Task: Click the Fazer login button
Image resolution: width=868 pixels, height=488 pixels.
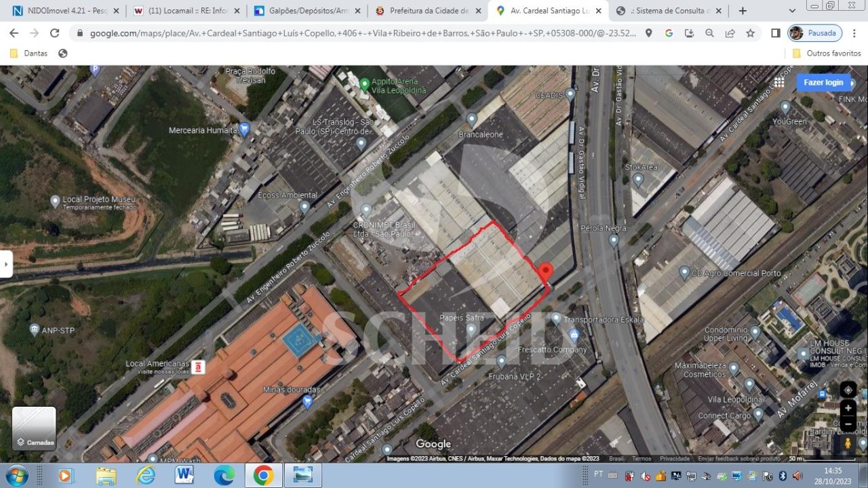Action: [823, 83]
